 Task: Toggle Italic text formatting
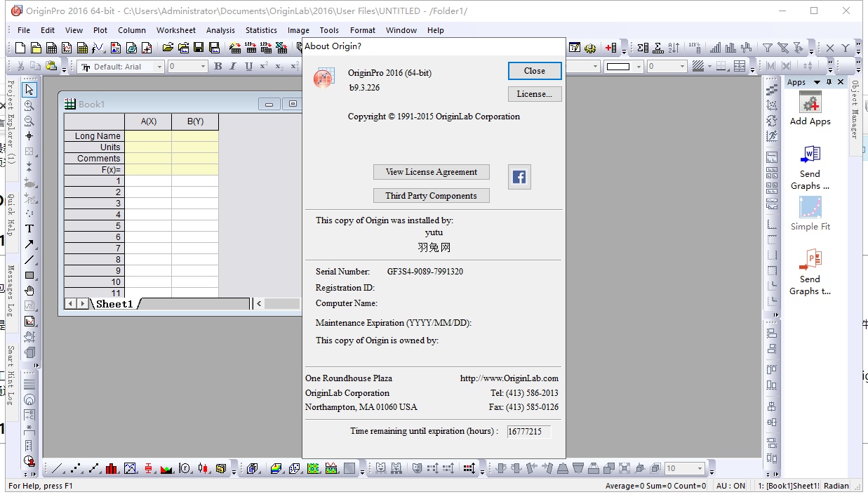233,67
